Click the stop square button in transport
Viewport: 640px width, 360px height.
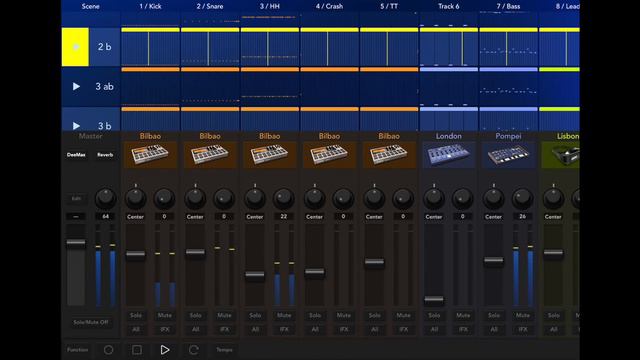click(137, 350)
